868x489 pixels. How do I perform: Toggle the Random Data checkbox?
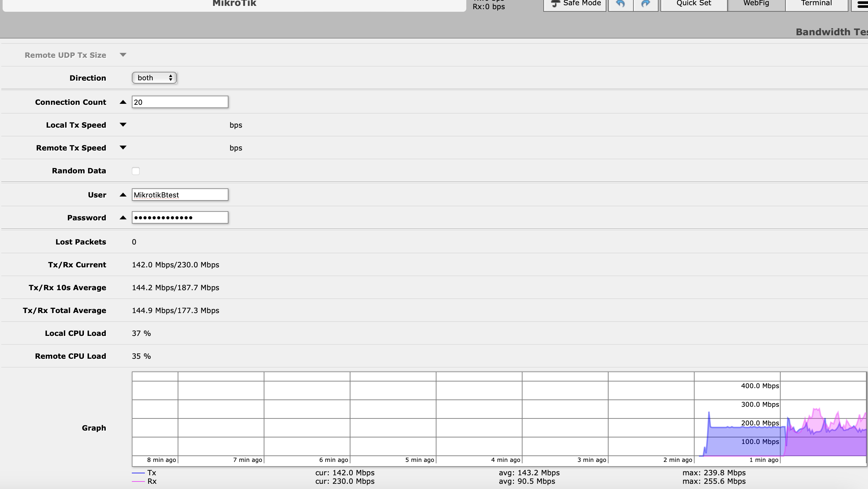(x=135, y=171)
